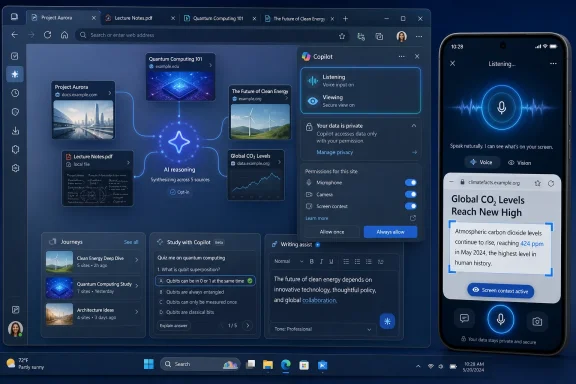The width and height of the screenshot is (576, 384).
Task: Open the settings gear icon in sidebar
Action: point(15,168)
